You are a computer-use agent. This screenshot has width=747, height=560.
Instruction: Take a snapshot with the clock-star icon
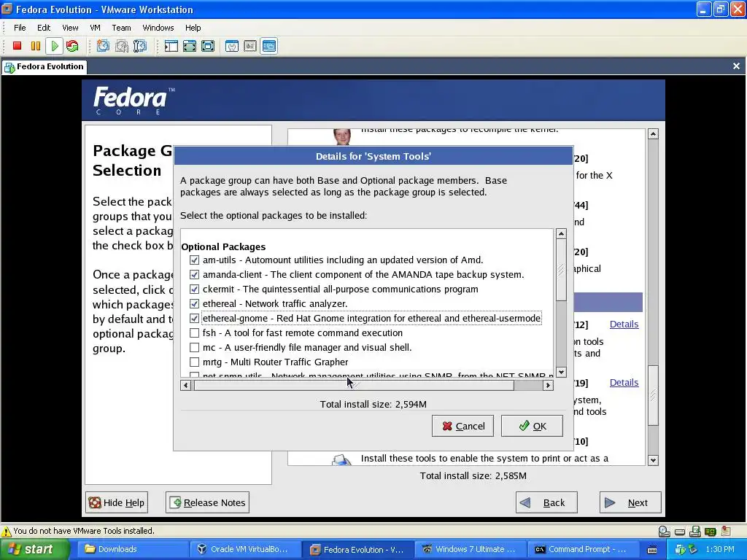click(x=103, y=46)
